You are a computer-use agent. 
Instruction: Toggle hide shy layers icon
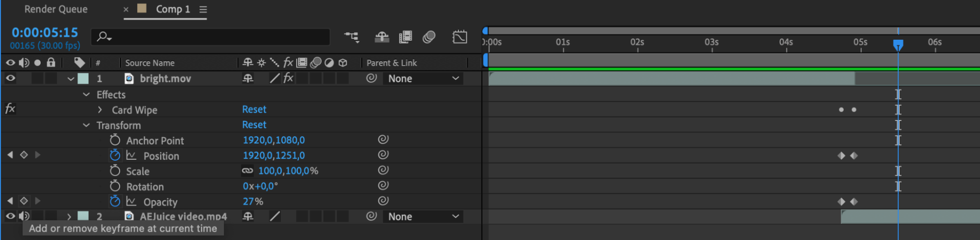pyautogui.click(x=382, y=37)
